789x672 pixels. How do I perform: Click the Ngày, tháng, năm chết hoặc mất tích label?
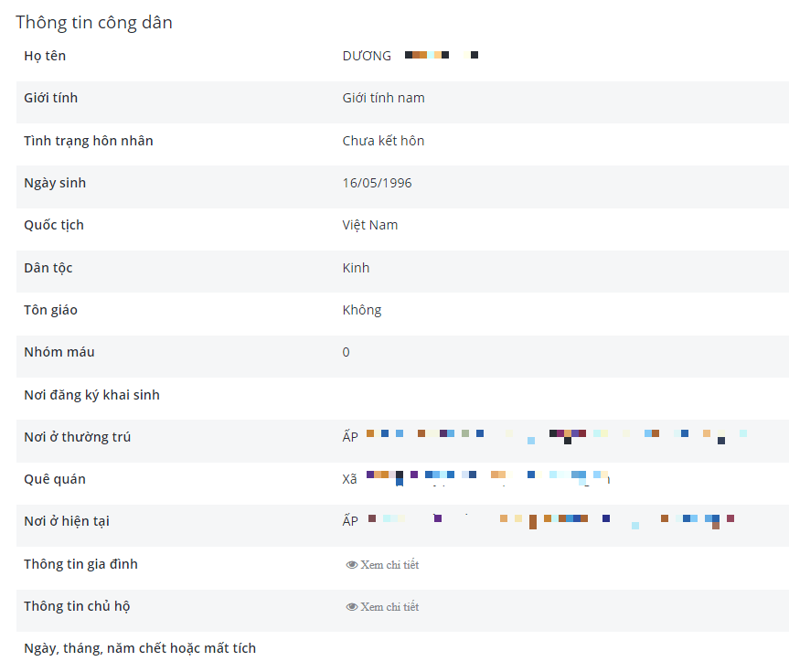pyautogui.click(x=140, y=648)
